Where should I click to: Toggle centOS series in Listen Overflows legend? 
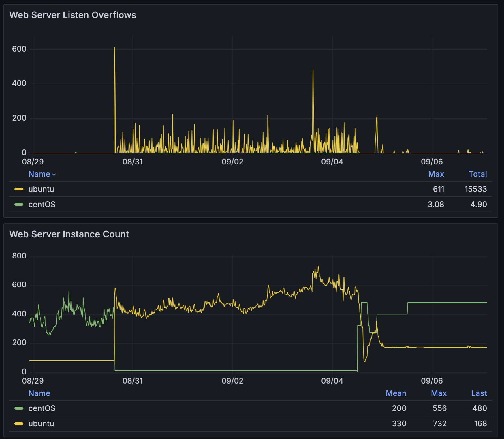(42, 205)
